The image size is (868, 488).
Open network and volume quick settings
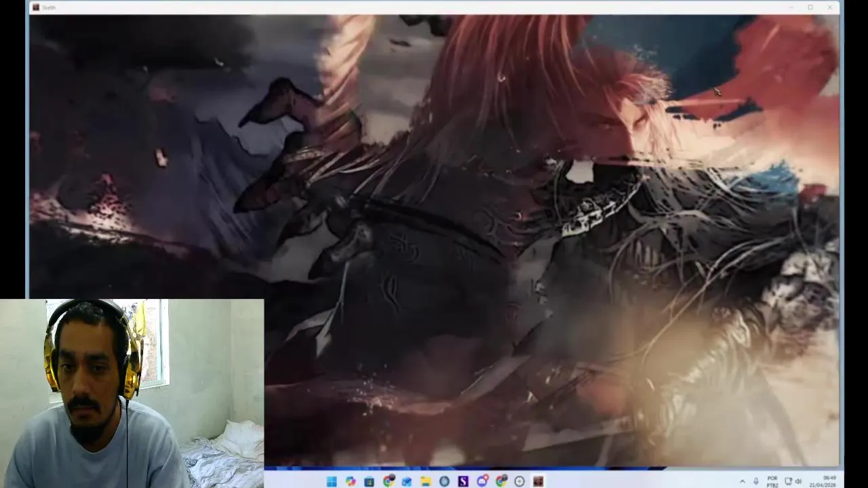point(793,481)
